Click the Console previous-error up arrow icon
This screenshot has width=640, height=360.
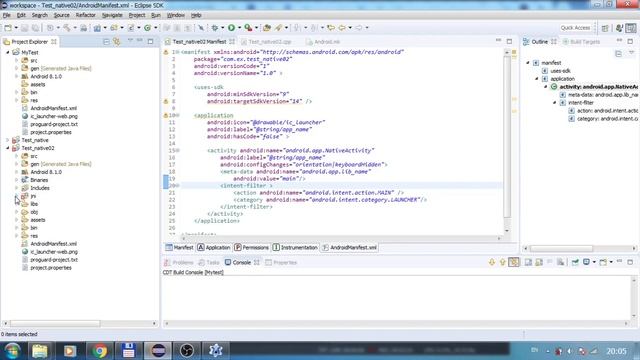click(x=502, y=262)
